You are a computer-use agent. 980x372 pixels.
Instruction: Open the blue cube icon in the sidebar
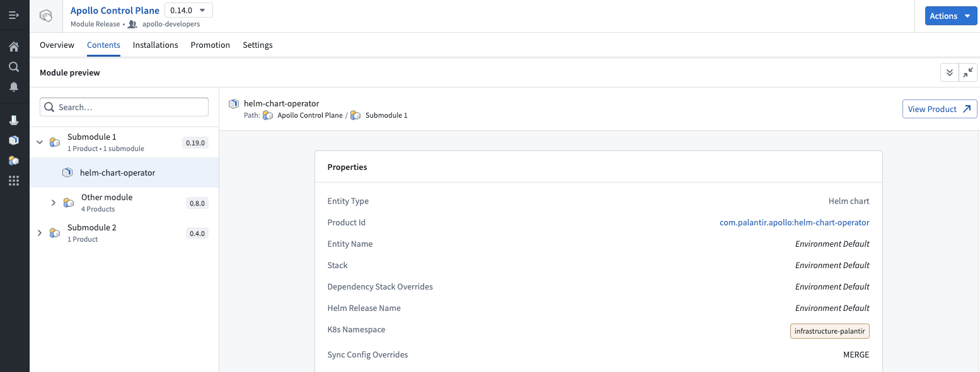click(x=14, y=140)
